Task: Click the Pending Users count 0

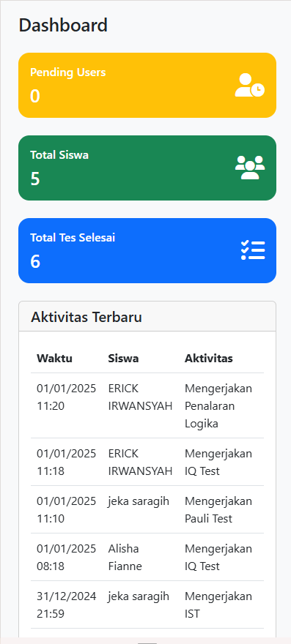Action: (x=35, y=96)
